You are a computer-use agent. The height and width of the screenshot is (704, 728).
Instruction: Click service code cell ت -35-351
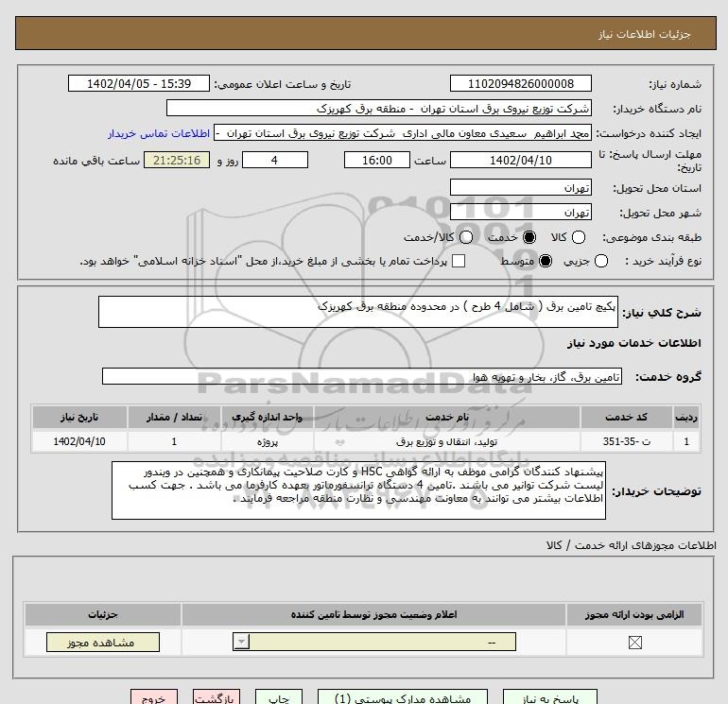click(626, 441)
